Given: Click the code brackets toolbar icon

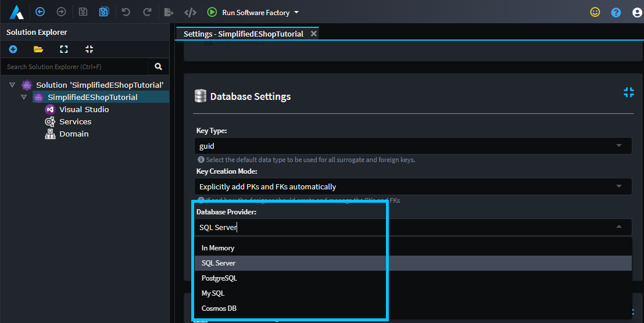Looking at the screenshot, I should coord(190,12).
